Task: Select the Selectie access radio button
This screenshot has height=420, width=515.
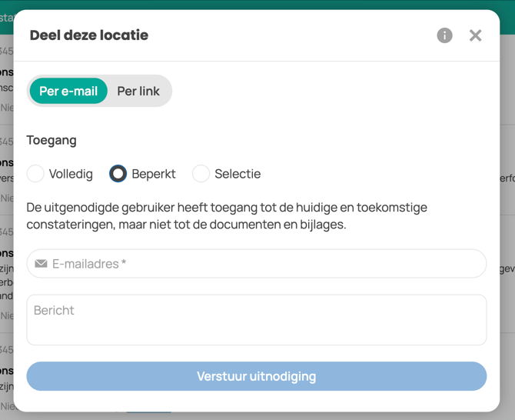Action: pyautogui.click(x=201, y=174)
